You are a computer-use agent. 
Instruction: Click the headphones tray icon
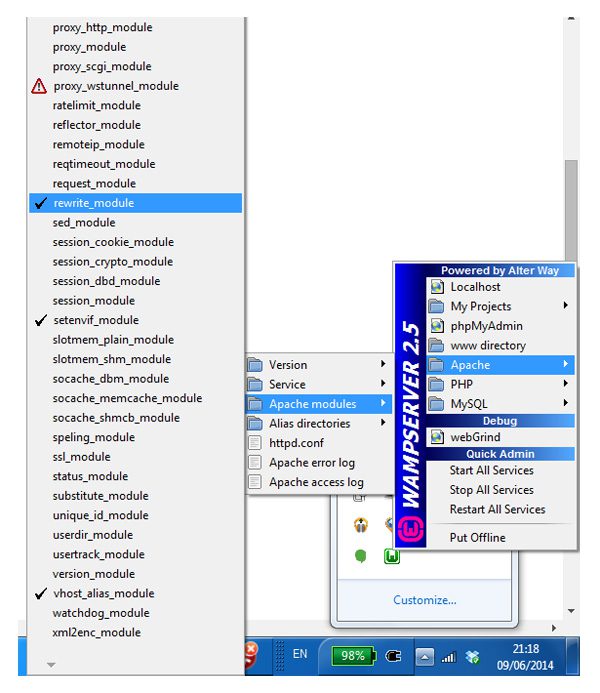[361, 525]
